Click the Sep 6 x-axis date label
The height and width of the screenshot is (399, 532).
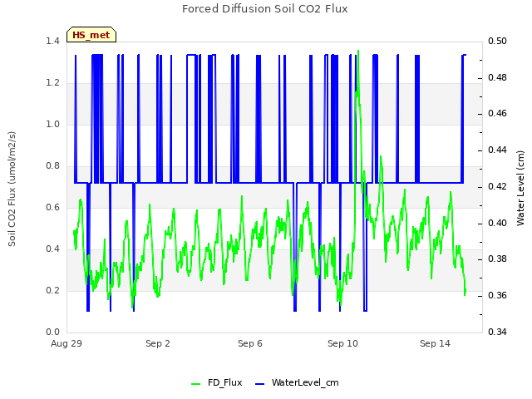[x=250, y=343]
